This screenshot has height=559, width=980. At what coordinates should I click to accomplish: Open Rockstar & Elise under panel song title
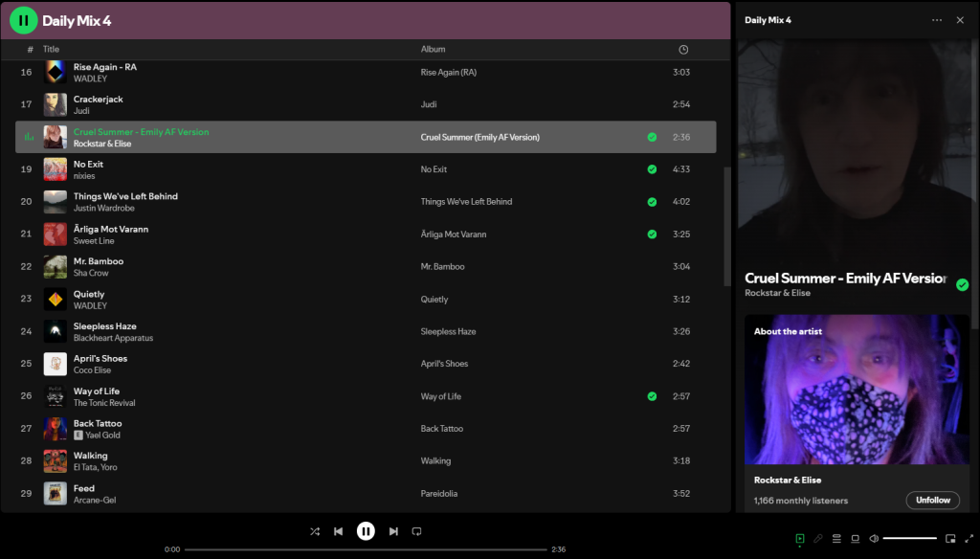click(777, 293)
